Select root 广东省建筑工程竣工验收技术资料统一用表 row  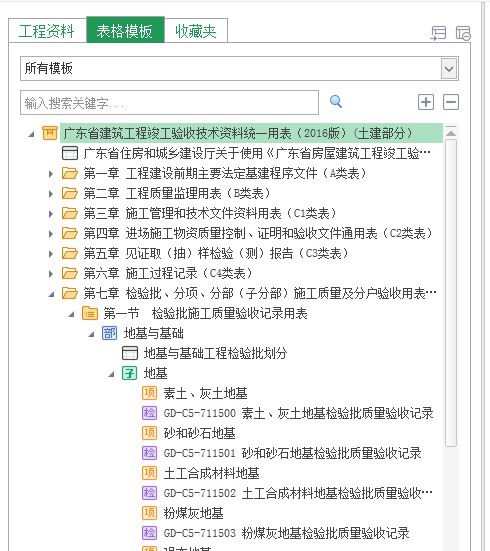pyautogui.click(x=251, y=133)
